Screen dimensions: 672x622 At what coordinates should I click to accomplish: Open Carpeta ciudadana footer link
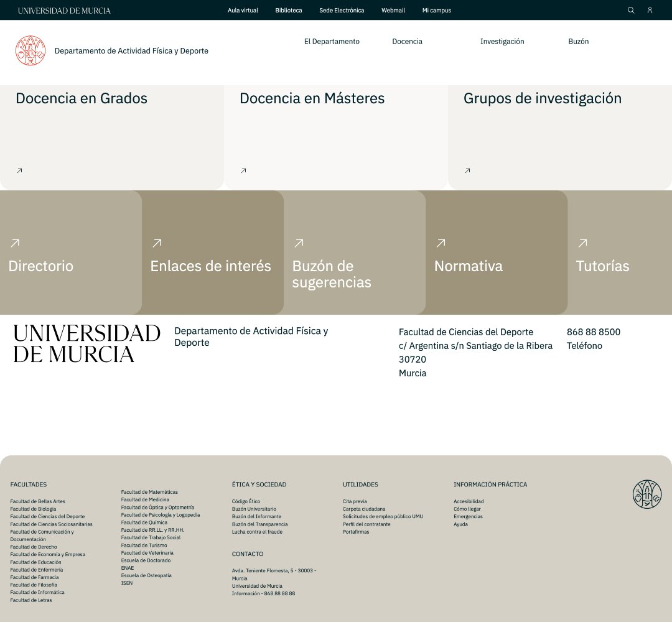364,509
